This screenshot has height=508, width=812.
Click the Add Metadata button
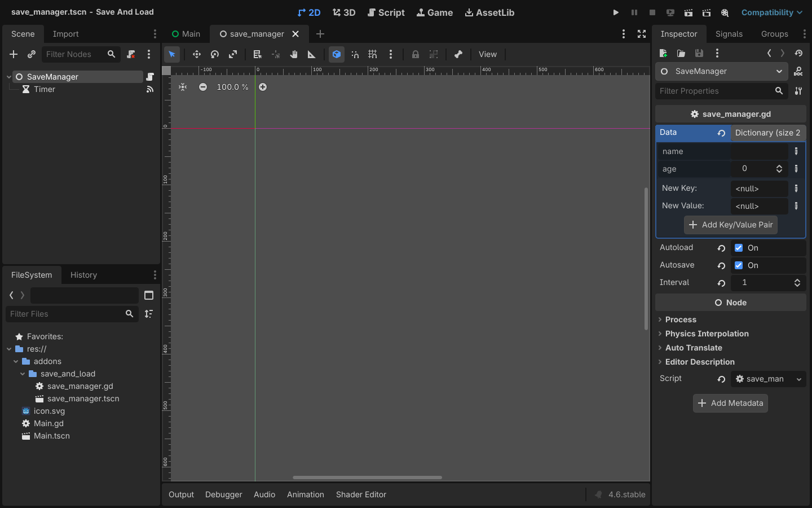coord(730,403)
